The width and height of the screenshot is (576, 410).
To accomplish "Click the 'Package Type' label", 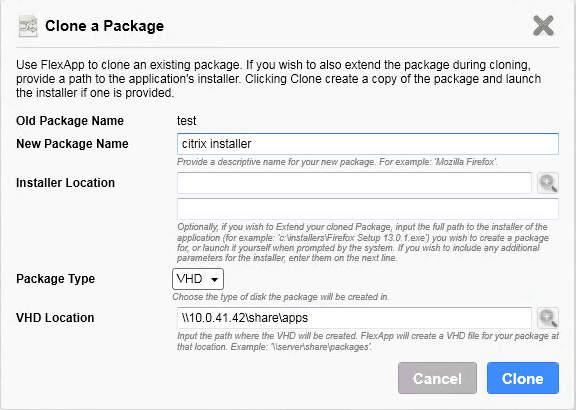I will pyautogui.click(x=55, y=279).
